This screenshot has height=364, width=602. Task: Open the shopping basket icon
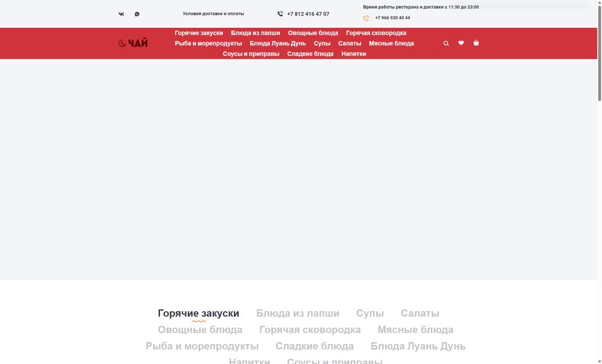pyautogui.click(x=476, y=43)
